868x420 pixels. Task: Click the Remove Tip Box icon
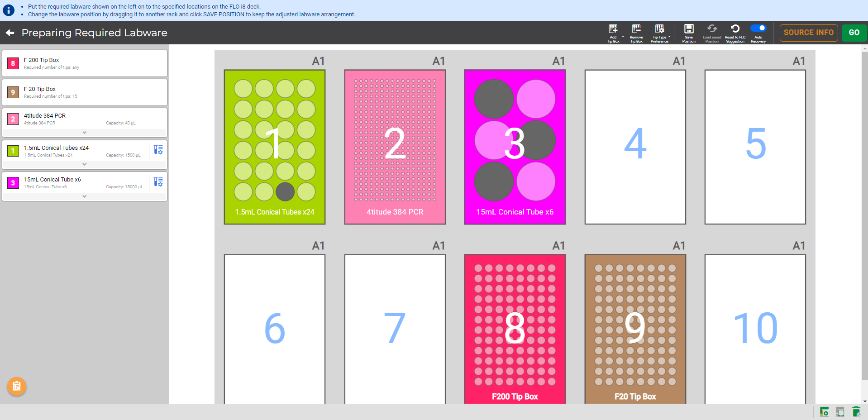tap(636, 29)
